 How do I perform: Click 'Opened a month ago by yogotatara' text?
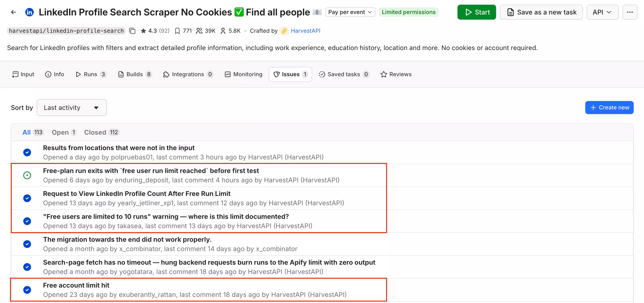98,272
